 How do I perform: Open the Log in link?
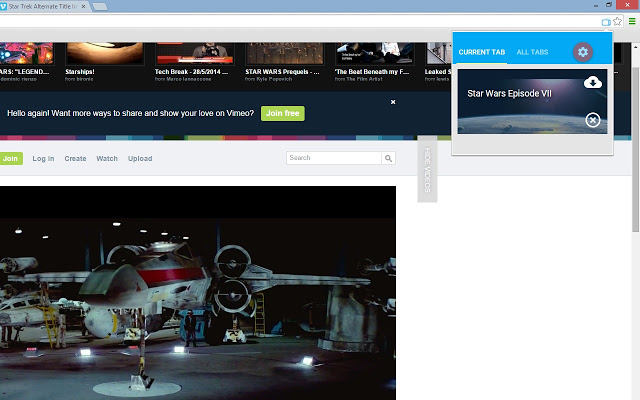[43, 158]
